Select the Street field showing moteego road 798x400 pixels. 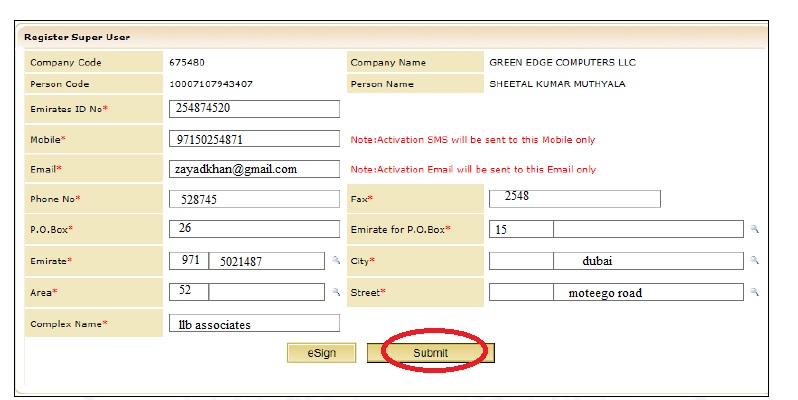648,293
